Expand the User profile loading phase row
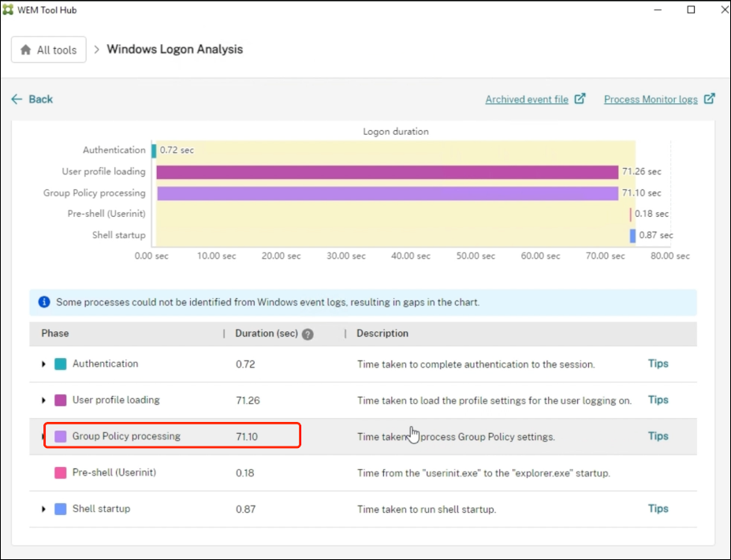This screenshot has height=560, width=731. pos(43,400)
